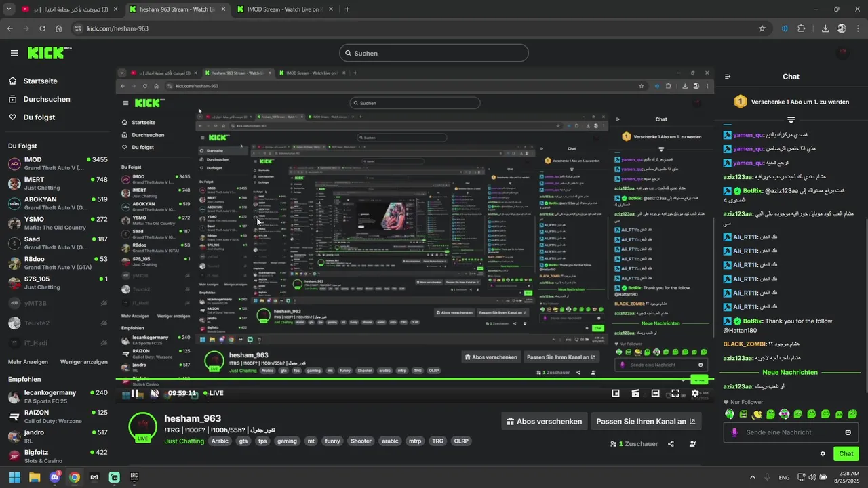Collapse the chat panel arrow
868x488 pixels.
click(727, 77)
